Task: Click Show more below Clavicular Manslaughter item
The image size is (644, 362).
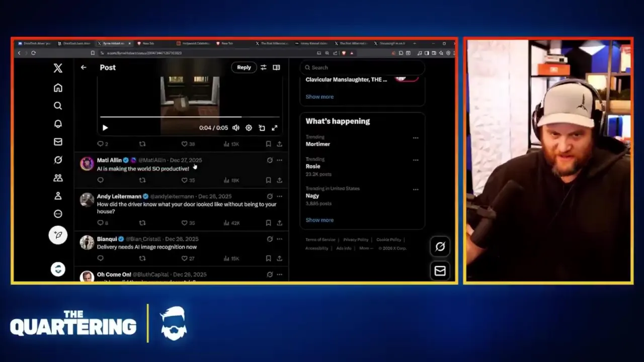Action: [x=319, y=97]
